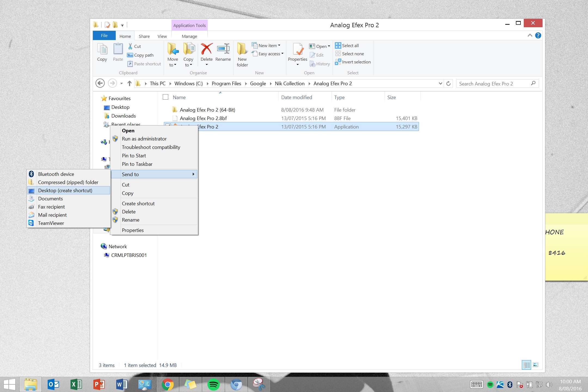
Task: Click Paste shortcut in ribbon
Action: tap(144, 64)
